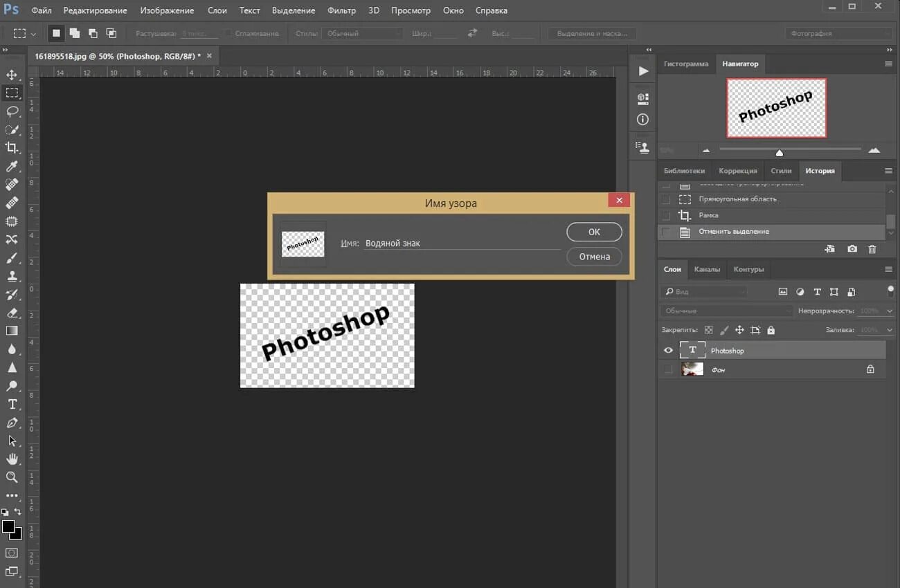Open the tool preset picker dropdown arrow
The height and width of the screenshot is (588, 900).
pos(33,34)
